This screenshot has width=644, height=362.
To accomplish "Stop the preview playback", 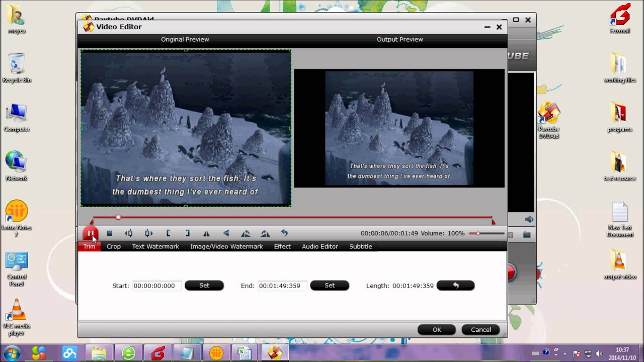I will point(109,233).
